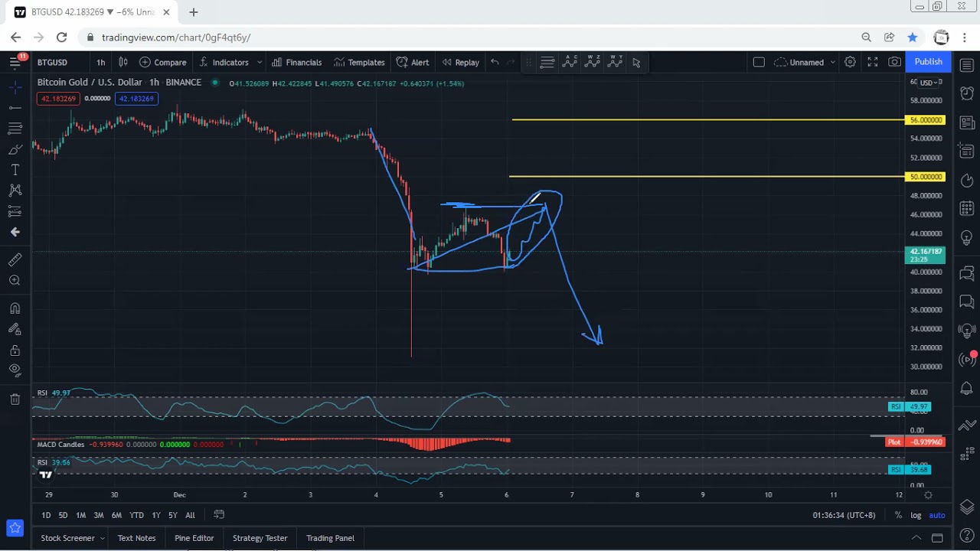This screenshot has width=980, height=551.
Task: Toggle stay in drawing mode
Action: (15, 329)
